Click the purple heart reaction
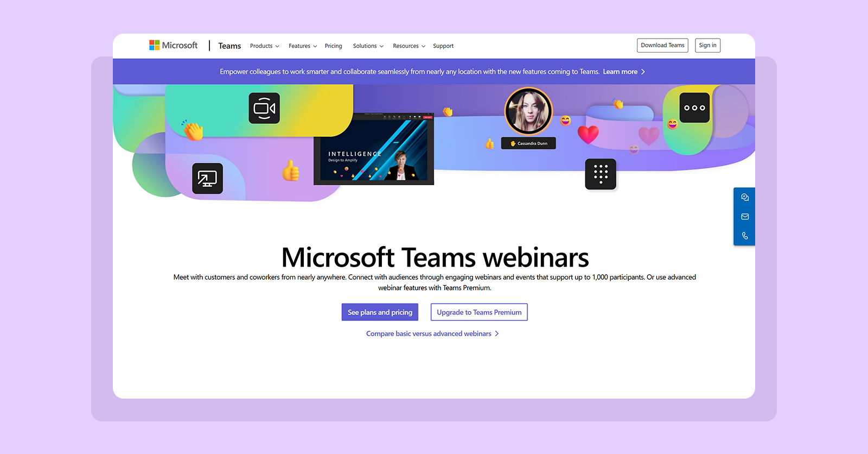The width and height of the screenshot is (868, 454). (648, 136)
